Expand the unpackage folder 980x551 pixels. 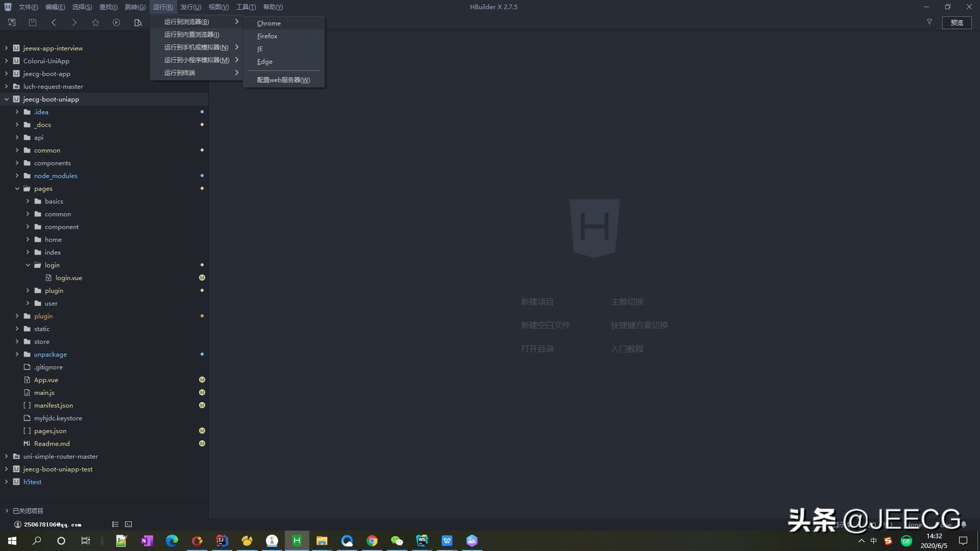coord(17,354)
